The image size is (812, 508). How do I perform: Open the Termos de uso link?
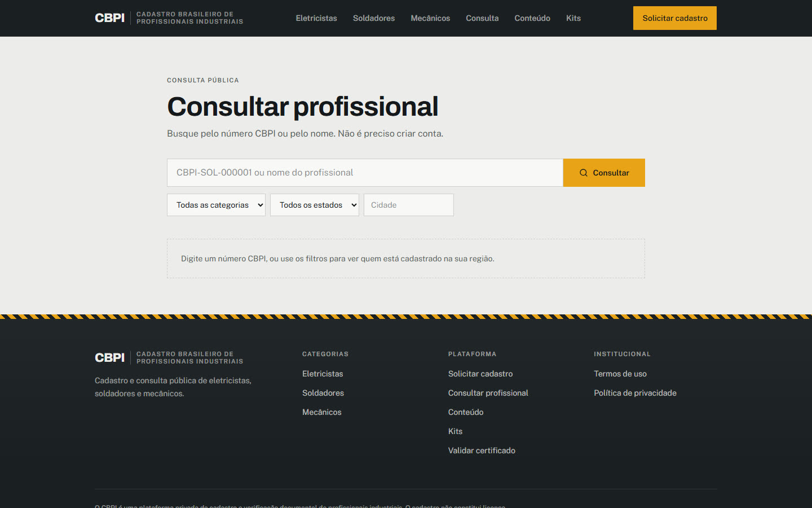(620, 374)
